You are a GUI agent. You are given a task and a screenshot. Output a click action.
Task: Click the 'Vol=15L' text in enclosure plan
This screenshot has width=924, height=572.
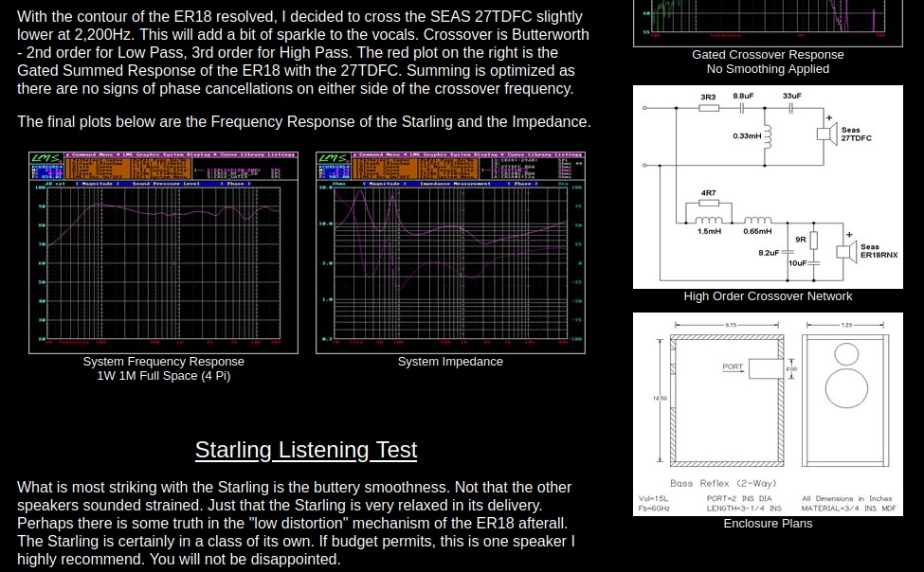[x=653, y=498]
